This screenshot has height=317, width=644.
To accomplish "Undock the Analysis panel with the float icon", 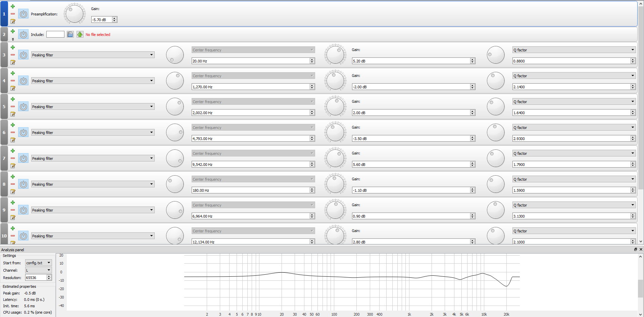I will pyautogui.click(x=636, y=250).
